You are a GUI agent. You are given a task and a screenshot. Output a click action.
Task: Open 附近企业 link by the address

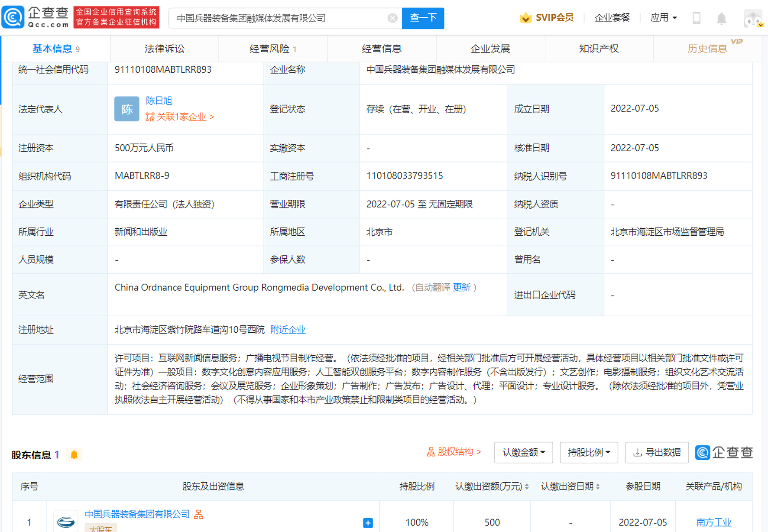pos(288,330)
